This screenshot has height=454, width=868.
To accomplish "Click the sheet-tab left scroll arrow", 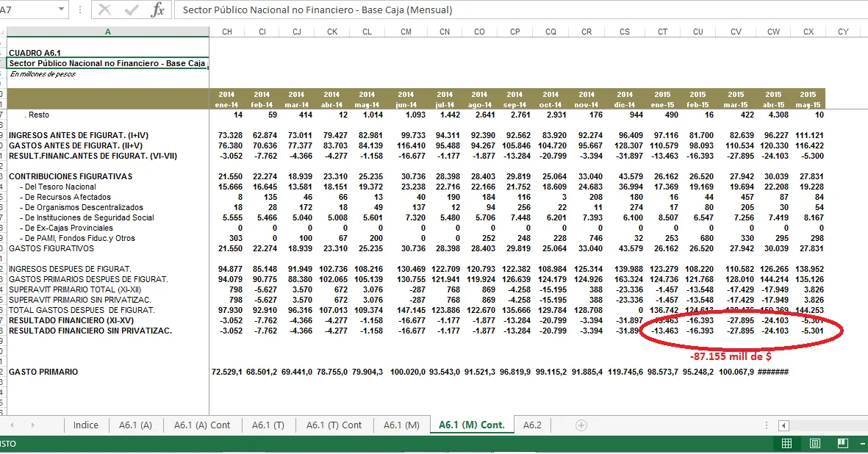I will [12, 425].
